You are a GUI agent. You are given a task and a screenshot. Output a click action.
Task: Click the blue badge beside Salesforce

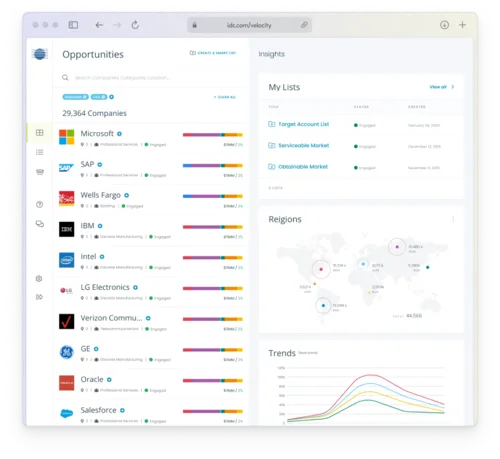pos(122,410)
